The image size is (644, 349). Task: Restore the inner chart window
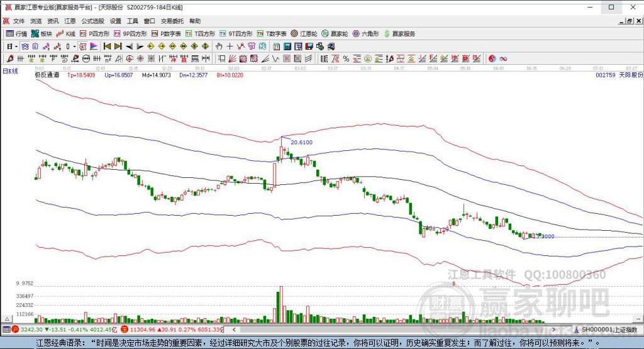click(630, 21)
